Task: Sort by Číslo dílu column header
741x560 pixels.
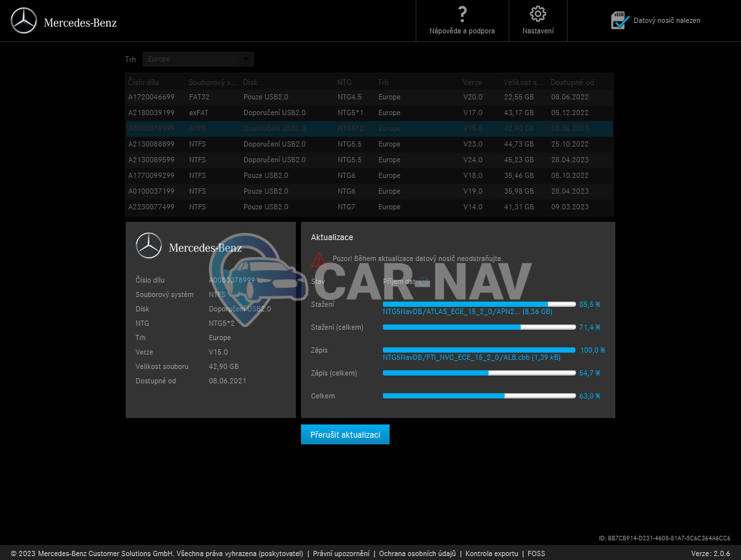Action: [x=143, y=82]
